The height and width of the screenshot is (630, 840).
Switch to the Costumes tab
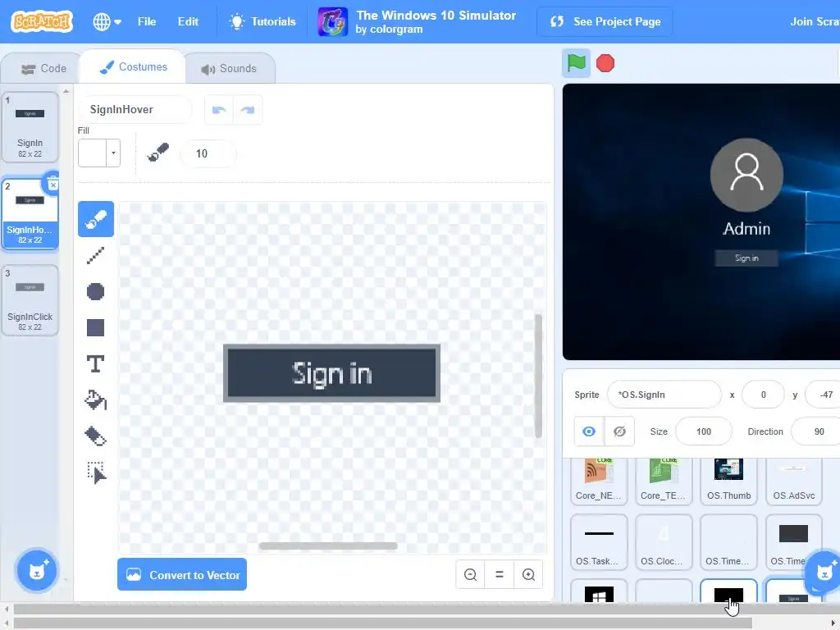coord(133,67)
